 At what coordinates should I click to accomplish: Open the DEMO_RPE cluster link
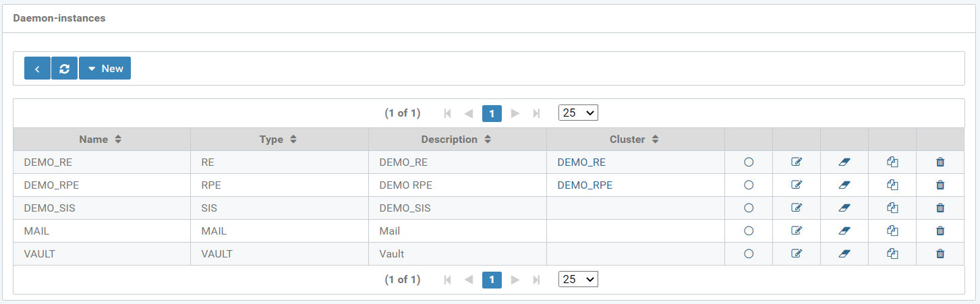[584, 185]
